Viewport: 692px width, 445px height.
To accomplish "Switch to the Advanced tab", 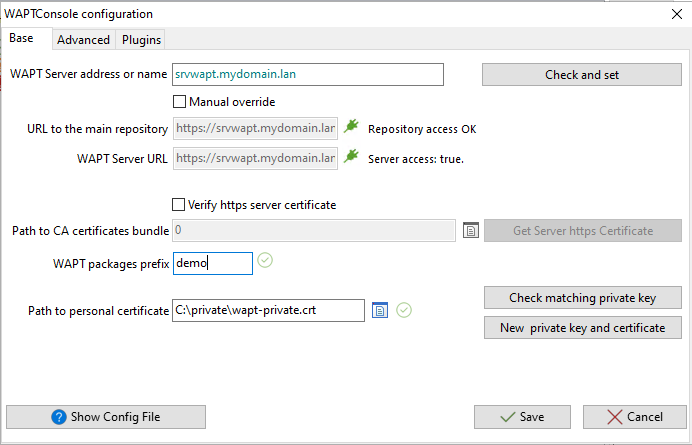I will (83, 40).
